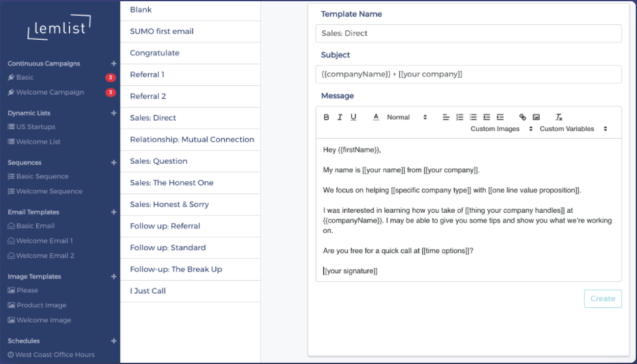Insert a hyperlink into the message

click(x=522, y=117)
